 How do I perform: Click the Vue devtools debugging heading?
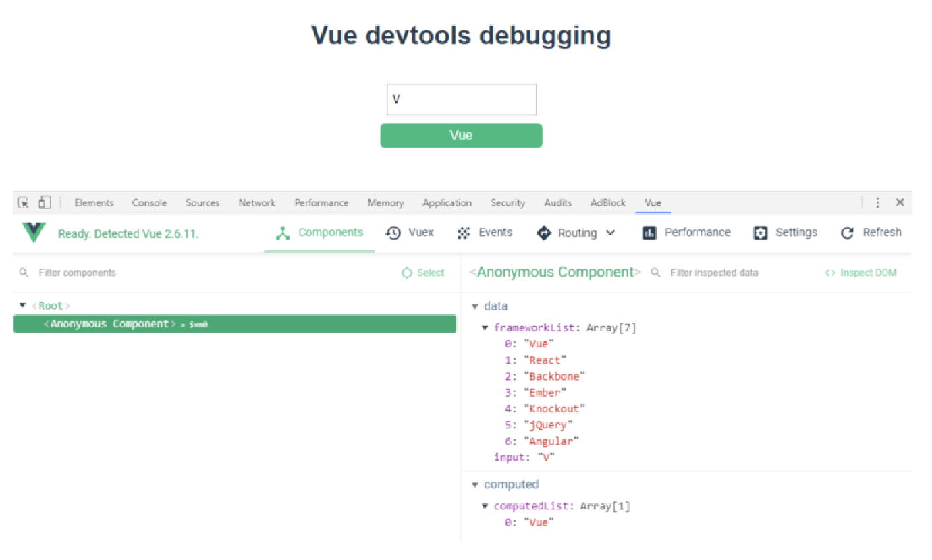[461, 35]
